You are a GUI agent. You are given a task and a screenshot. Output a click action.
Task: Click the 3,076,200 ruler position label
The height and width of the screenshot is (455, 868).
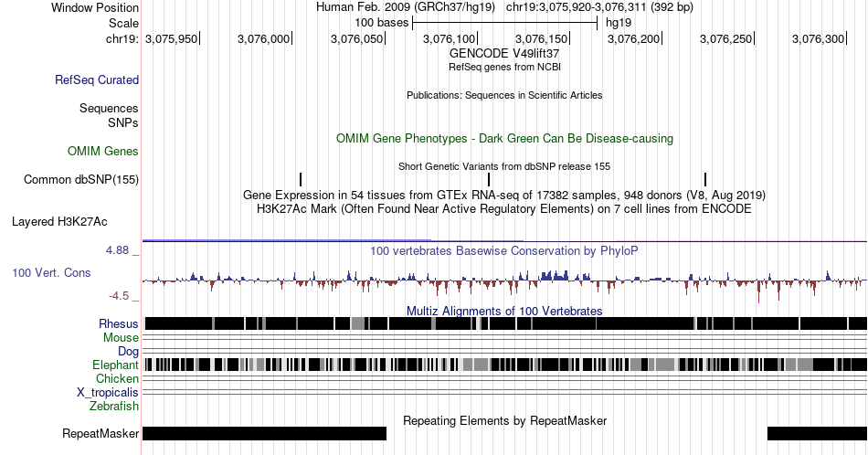click(x=634, y=38)
